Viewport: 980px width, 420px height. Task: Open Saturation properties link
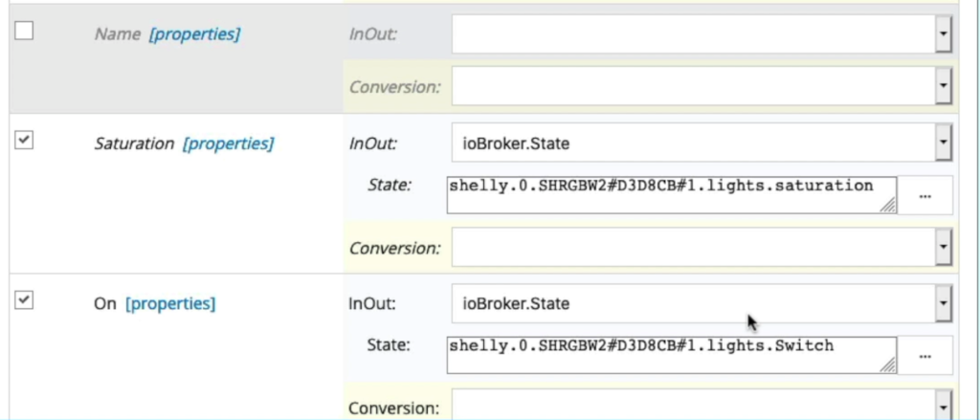point(228,144)
